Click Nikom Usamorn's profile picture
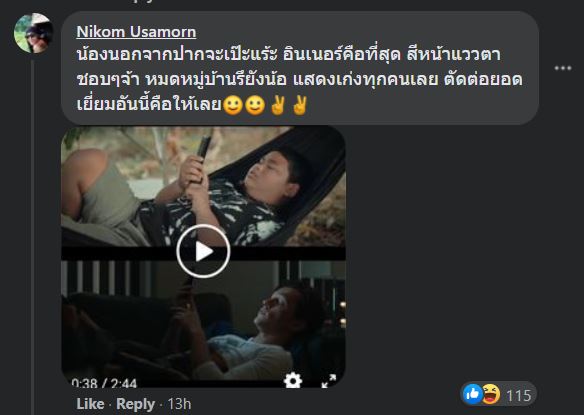The width and height of the screenshot is (584, 415). pos(33,33)
